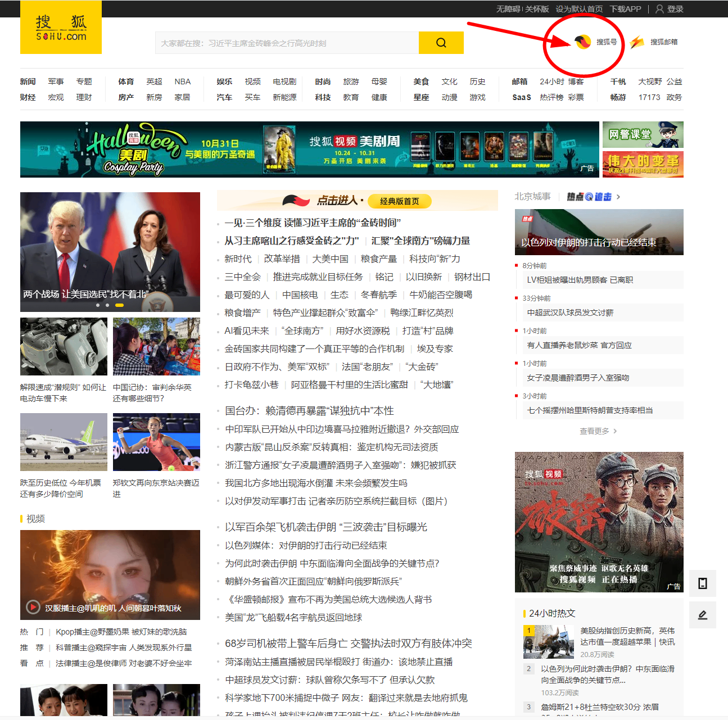Screen dimensions: 728x720
Task: Click 下载APP link
Action: 626,9
